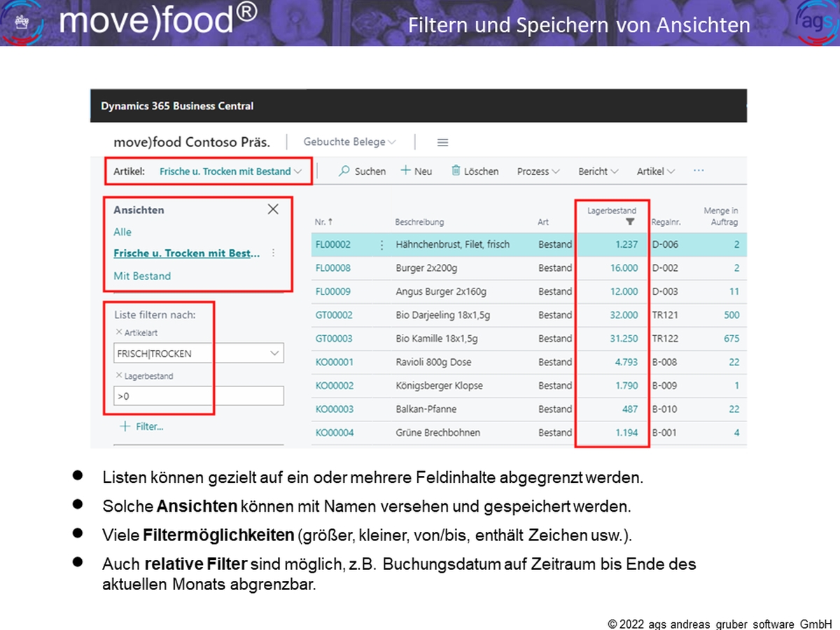Viewport: 840px width, 630px height.
Task: Click Menge in Auftrag value 675
Action: [731, 338]
